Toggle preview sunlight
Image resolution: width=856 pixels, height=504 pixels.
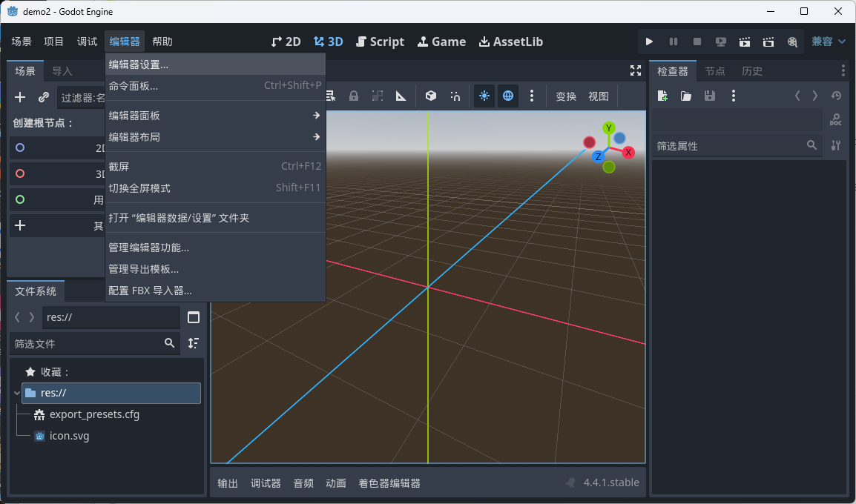[484, 96]
